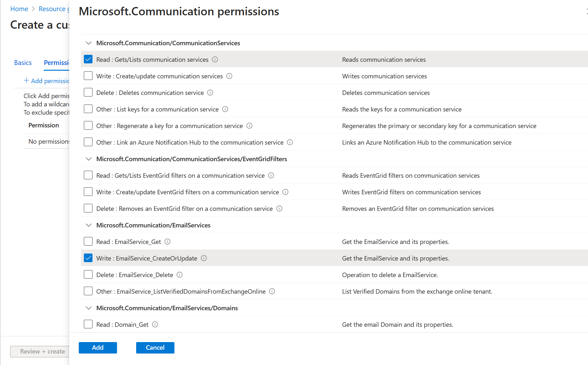Click the Permission column header
The image size is (588, 365).
(x=44, y=125)
